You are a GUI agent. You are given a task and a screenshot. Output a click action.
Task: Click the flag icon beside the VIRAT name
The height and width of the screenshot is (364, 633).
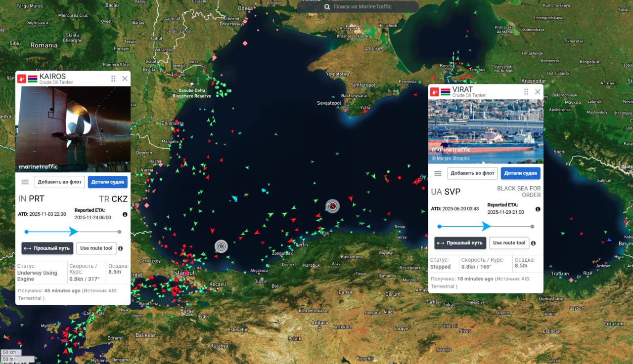pyautogui.click(x=446, y=92)
